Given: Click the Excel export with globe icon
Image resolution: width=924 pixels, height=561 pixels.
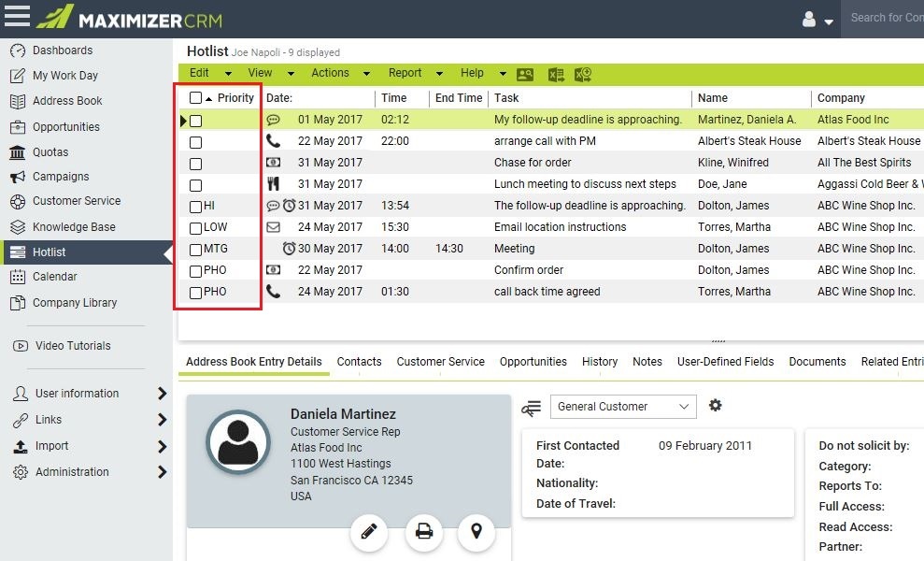Looking at the screenshot, I should click(583, 74).
